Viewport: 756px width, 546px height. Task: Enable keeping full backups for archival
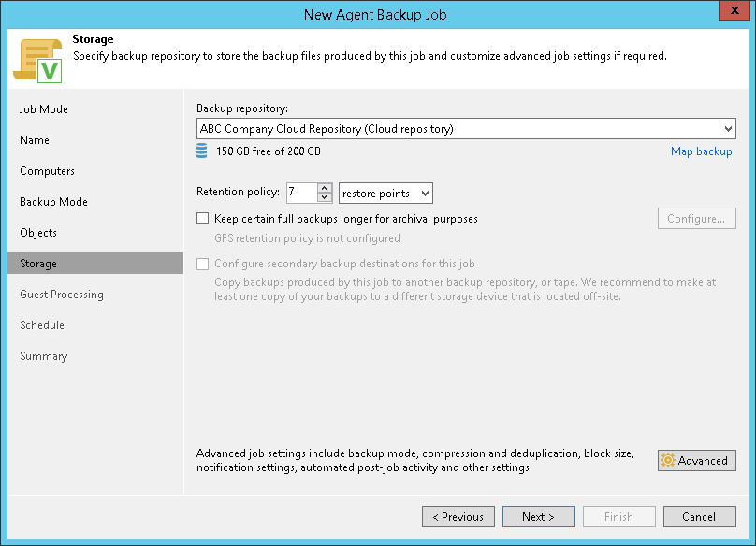(203, 219)
